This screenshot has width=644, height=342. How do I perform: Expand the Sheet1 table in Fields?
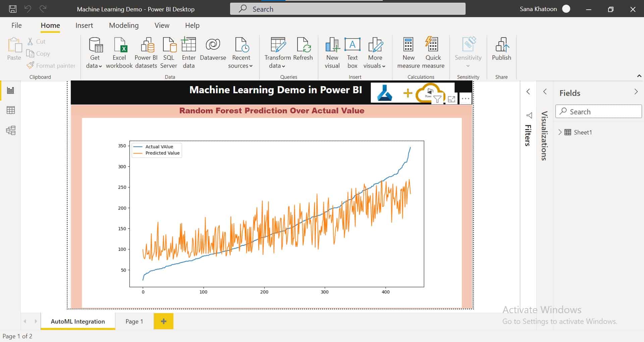[x=560, y=132]
